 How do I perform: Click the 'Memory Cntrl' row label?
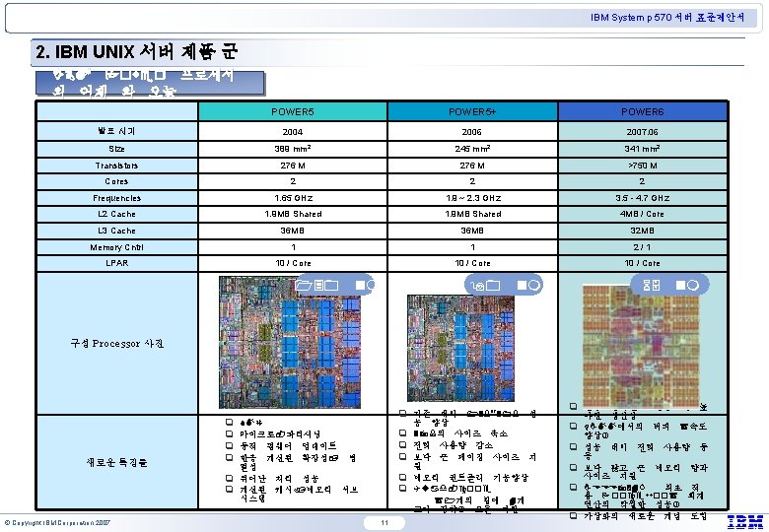(x=116, y=247)
